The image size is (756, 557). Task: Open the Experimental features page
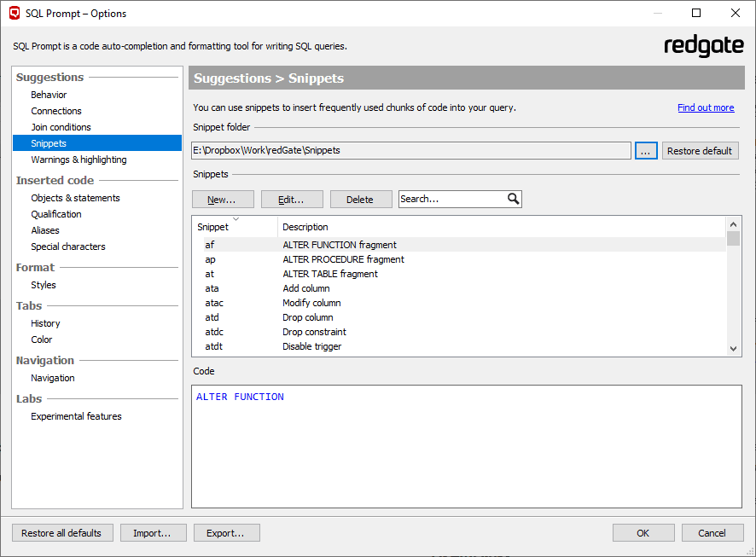point(76,416)
